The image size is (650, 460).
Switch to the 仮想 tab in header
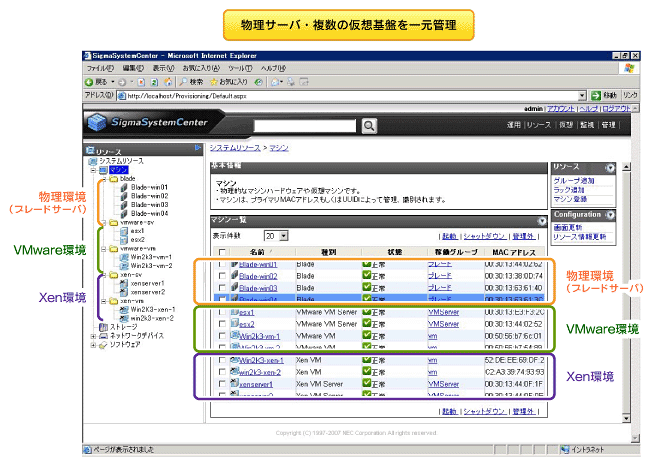point(565,125)
